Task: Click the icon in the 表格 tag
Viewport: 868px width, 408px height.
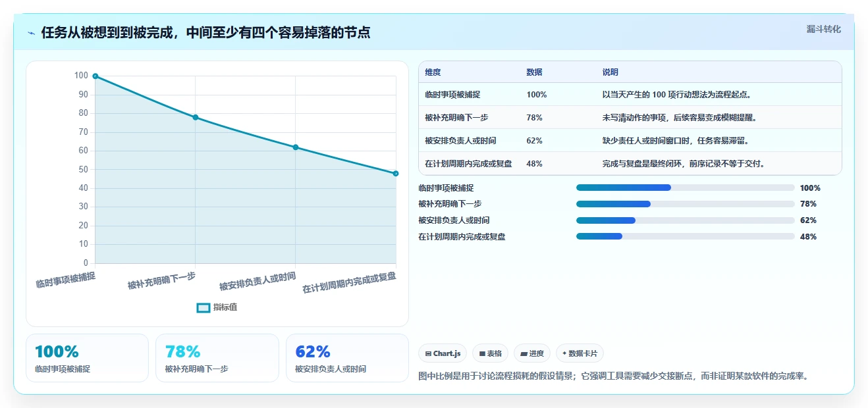Action: (482, 354)
